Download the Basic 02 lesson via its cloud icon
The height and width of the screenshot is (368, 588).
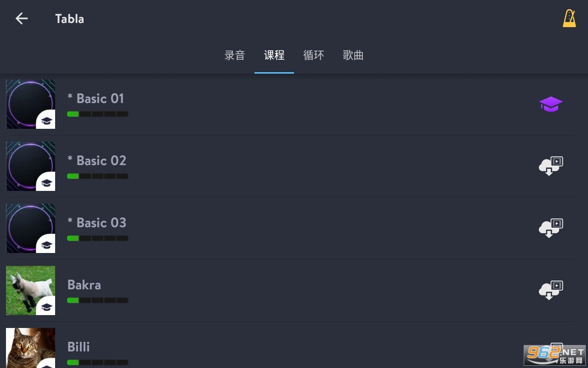550,166
